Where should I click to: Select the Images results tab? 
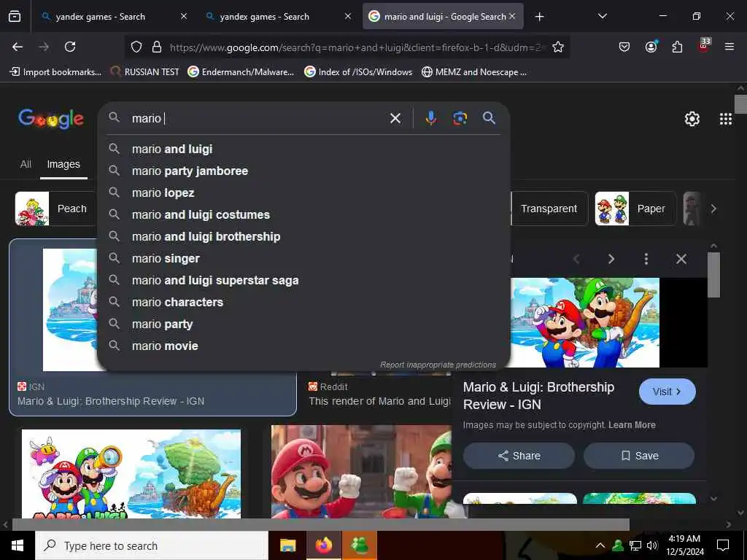tap(63, 164)
